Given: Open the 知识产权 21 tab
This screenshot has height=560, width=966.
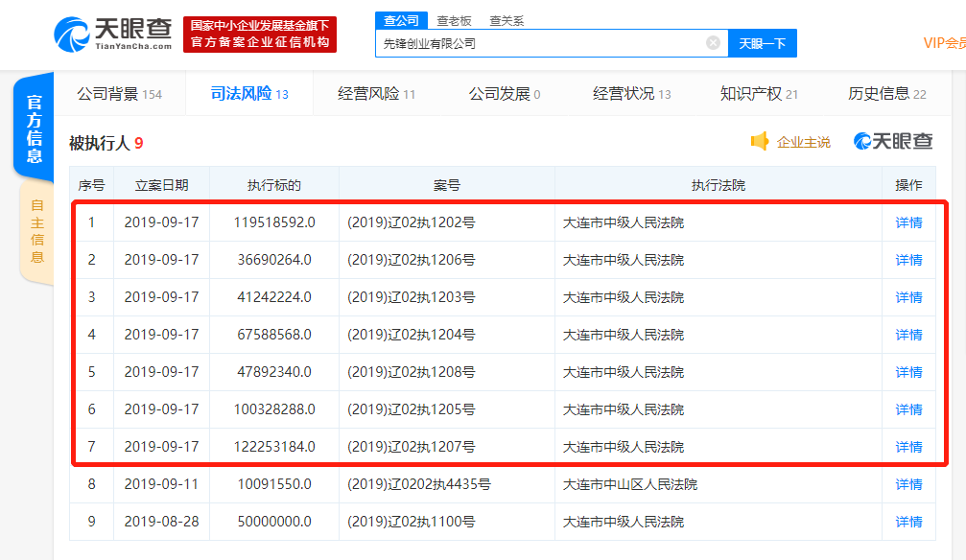Looking at the screenshot, I should point(751,93).
